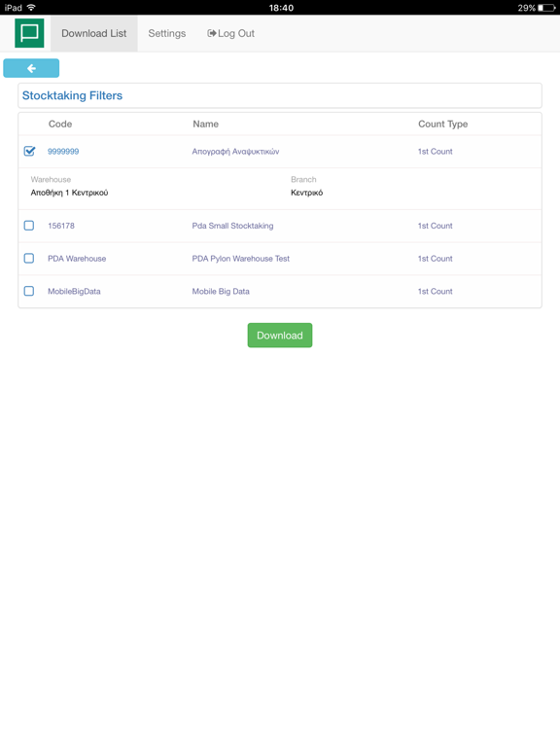
Task: Enable the MobileBigData checkbox
Action: (x=29, y=291)
